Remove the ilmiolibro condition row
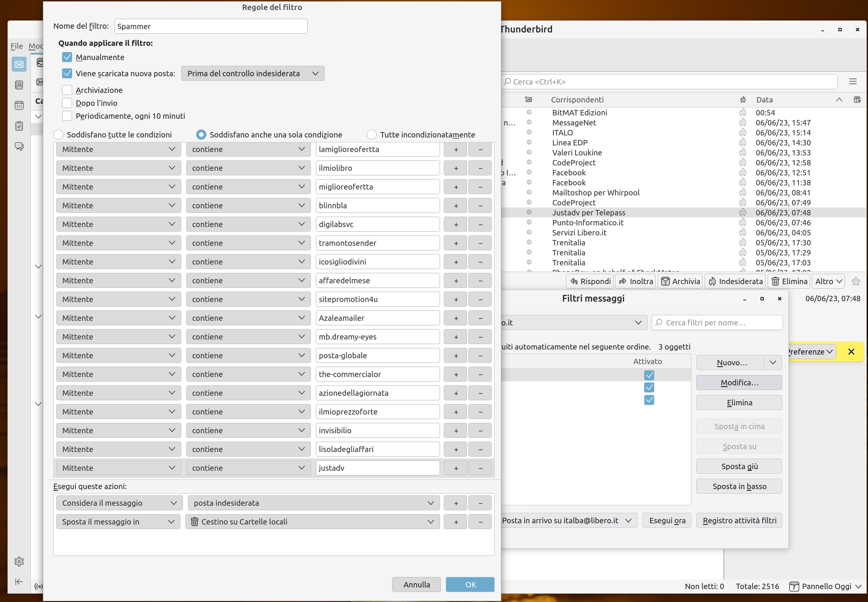The width and height of the screenshot is (868, 602). [480, 168]
